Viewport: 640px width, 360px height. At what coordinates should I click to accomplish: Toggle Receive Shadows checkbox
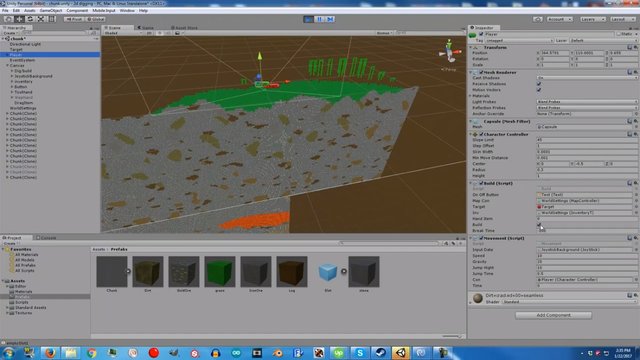[539, 84]
